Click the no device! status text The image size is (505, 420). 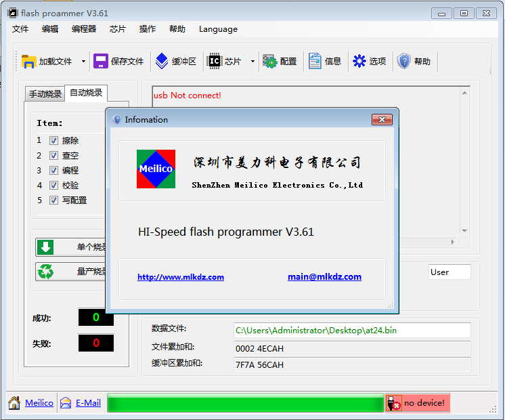click(x=424, y=403)
